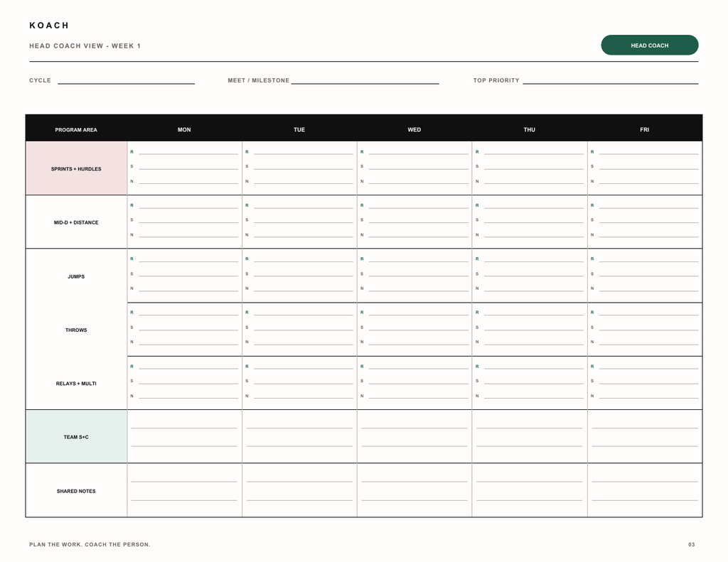Click the N line in Relays + Multi Tuesday
This screenshot has height=562, width=728.
[x=303, y=396]
